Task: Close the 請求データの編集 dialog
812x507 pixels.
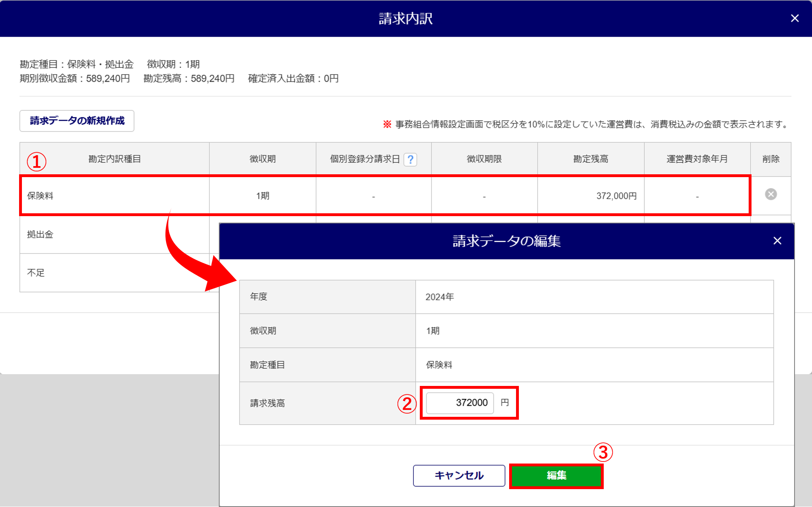Action: pyautogui.click(x=777, y=241)
